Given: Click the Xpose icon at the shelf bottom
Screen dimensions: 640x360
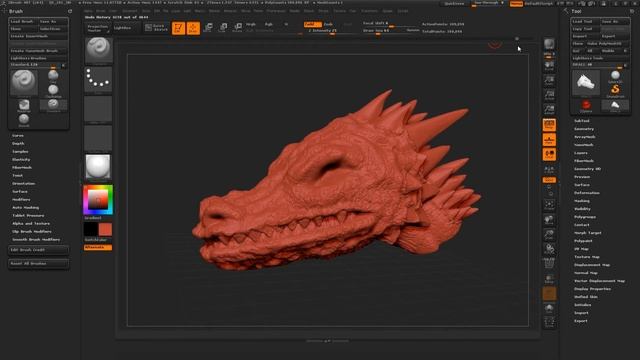Looking at the screenshot, I should point(549,322).
